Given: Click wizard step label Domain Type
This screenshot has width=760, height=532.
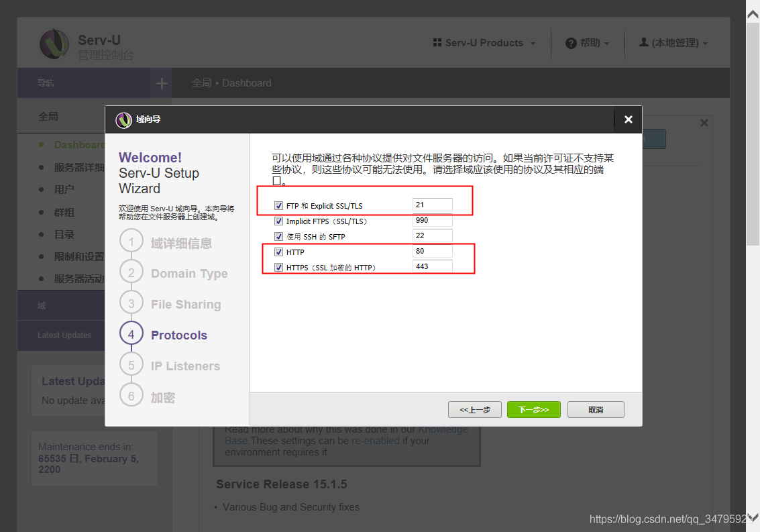Looking at the screenshot, I should [x=189, y=274].
